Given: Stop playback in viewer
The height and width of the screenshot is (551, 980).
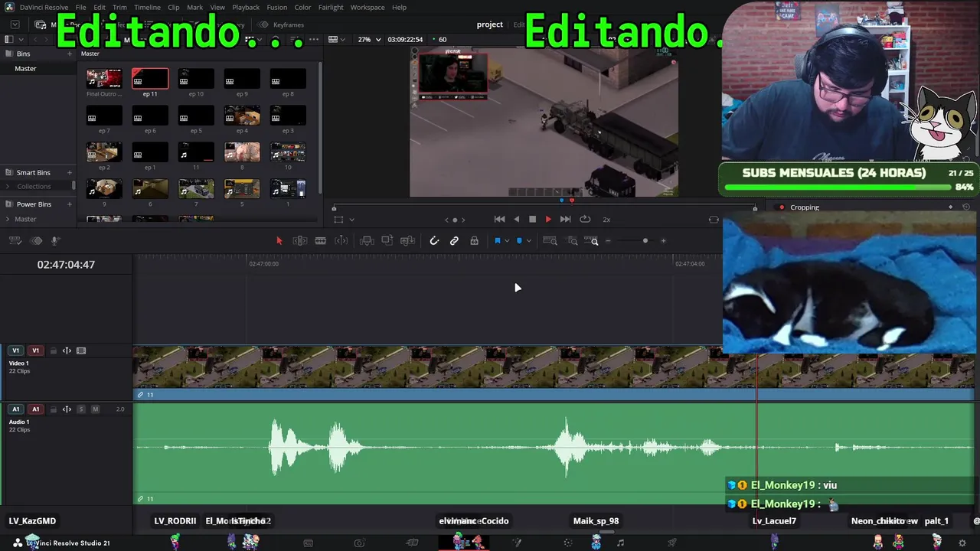Looking at the screenshot, I should 532,220.
